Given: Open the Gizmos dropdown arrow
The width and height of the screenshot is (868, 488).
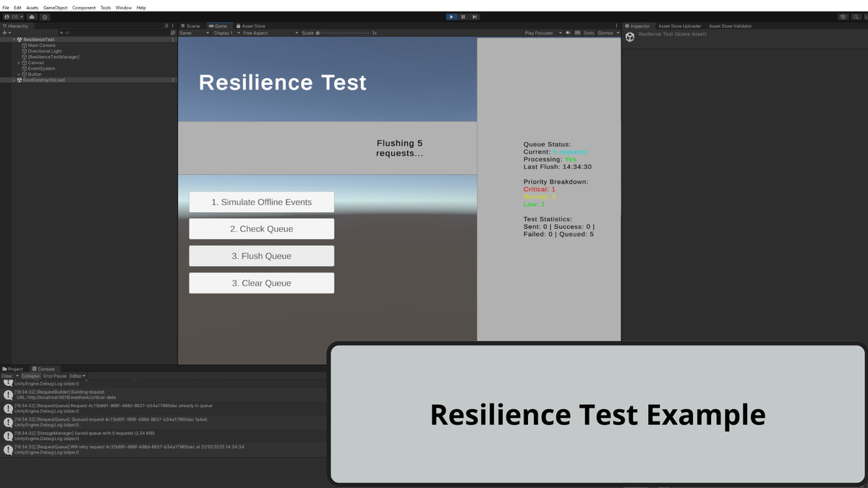Looking at the screenshot, I should [617, 33].
